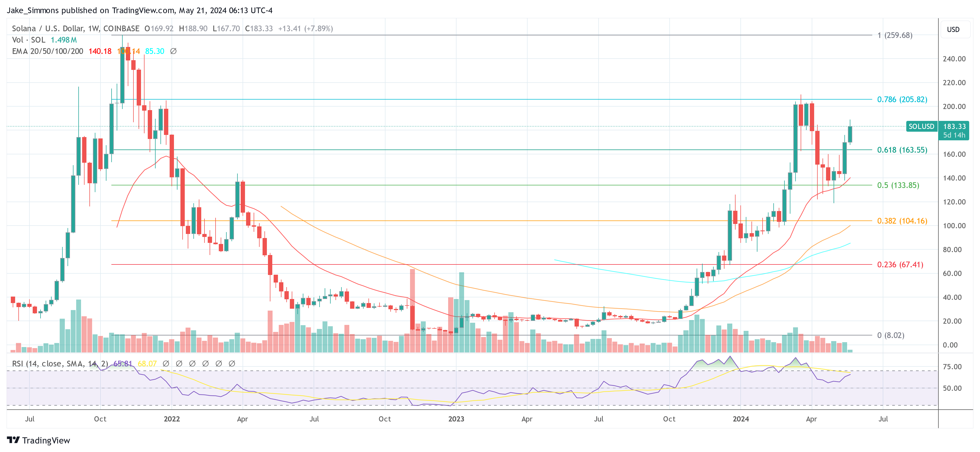Select the Fib level 0.5 (133.85) label
This screenshot has height=452, width=980.
pyautogui.click(x=898, y=185)
